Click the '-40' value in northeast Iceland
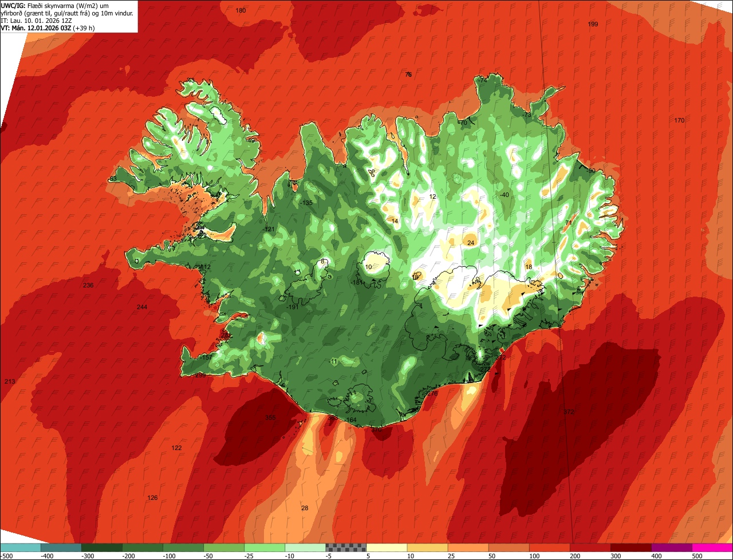The image size is (733, 560). [504, 195]
